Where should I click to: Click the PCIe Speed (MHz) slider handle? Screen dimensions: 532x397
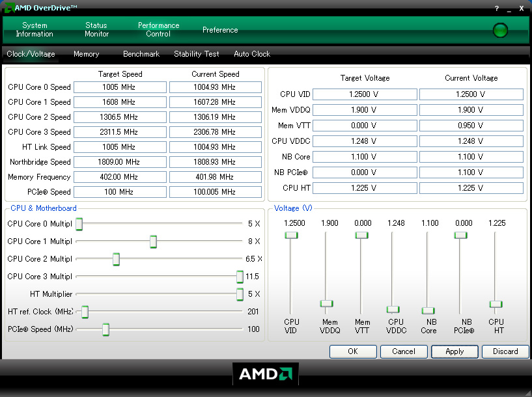[106, 329]
